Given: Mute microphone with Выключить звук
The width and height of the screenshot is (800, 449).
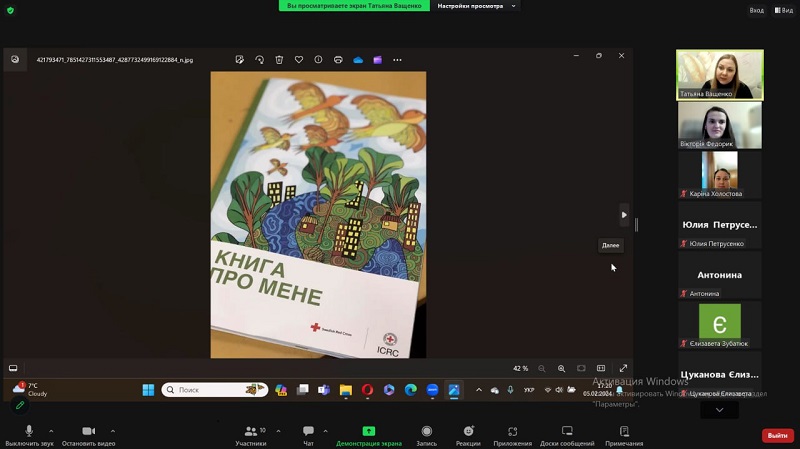Looking at the screenshot, I should coord(29,436).
